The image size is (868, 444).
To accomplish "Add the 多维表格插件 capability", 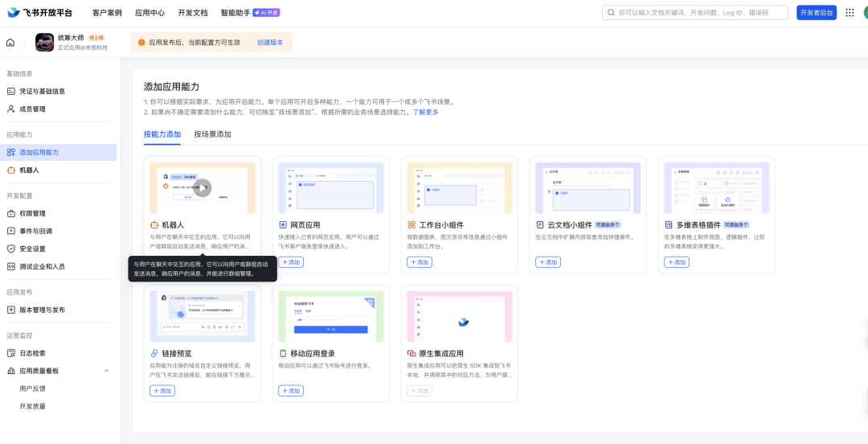I will tap(677, 262).
